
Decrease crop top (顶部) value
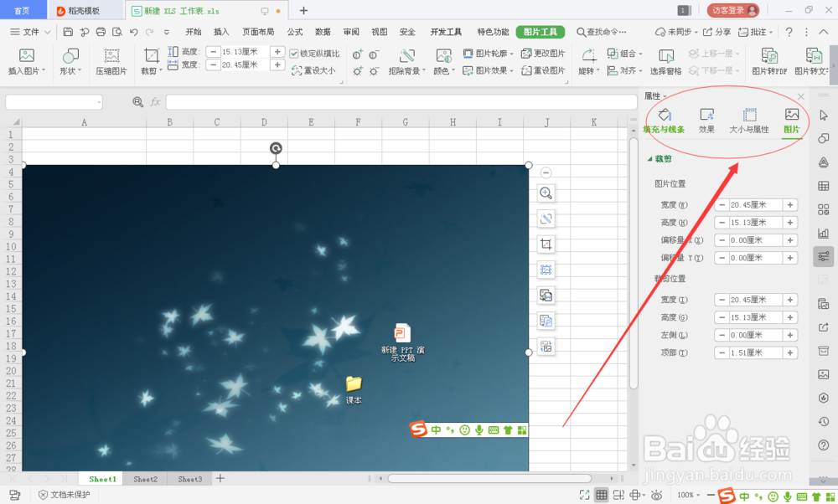(722, 353)
